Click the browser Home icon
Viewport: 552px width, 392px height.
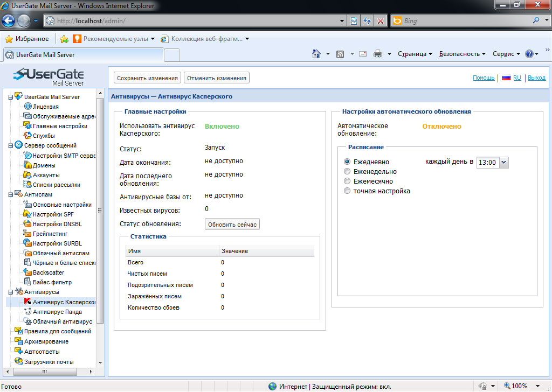[x=317, y=54]
